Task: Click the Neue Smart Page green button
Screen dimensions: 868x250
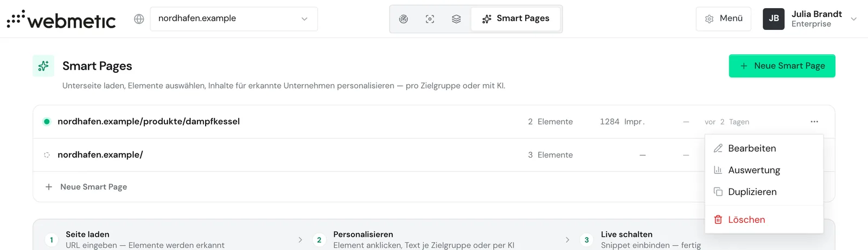Action: (x=782, y=66)
